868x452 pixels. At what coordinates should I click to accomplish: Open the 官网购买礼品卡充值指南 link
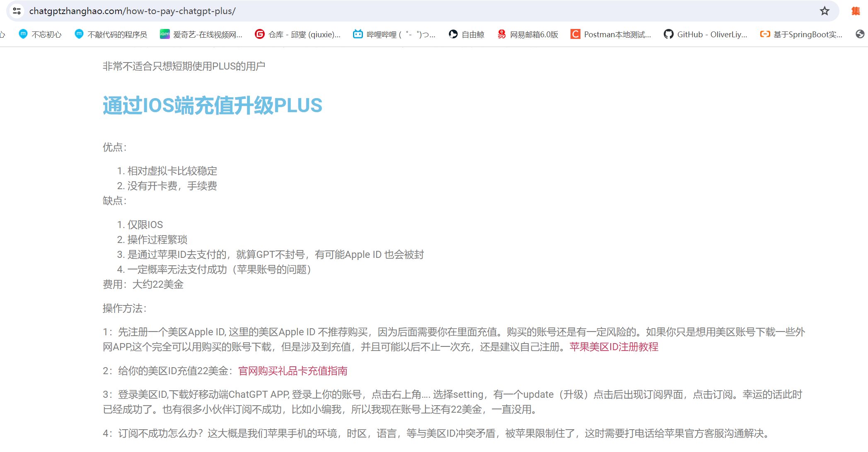click(293, 371)
